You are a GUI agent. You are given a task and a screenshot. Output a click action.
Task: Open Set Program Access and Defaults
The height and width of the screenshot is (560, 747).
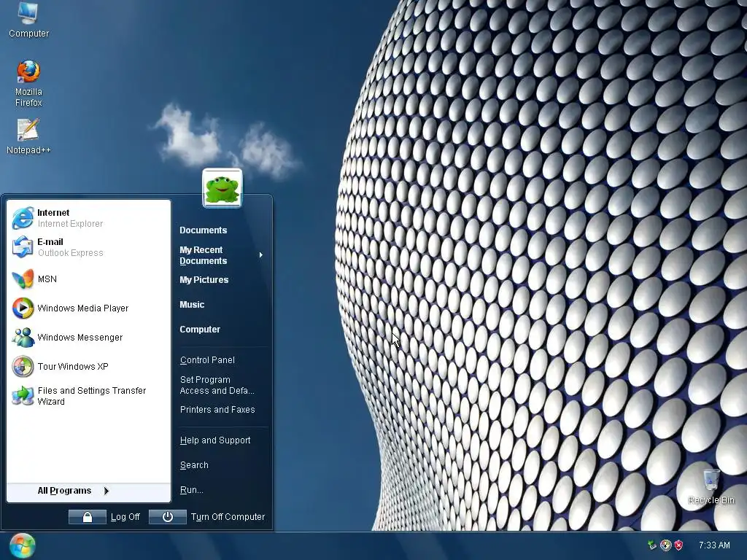[217, 385]
